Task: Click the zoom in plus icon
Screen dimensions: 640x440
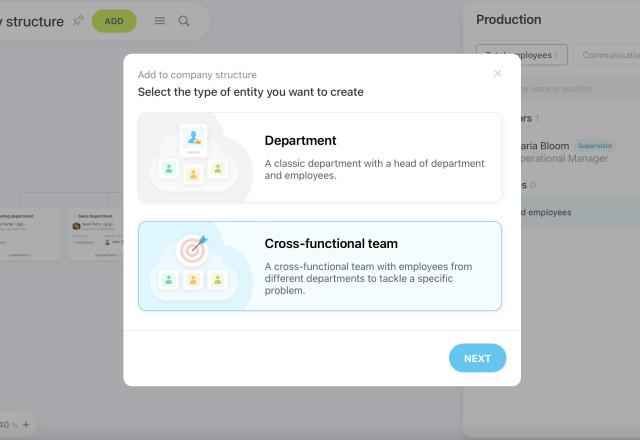Action: (x=26, y=424)
